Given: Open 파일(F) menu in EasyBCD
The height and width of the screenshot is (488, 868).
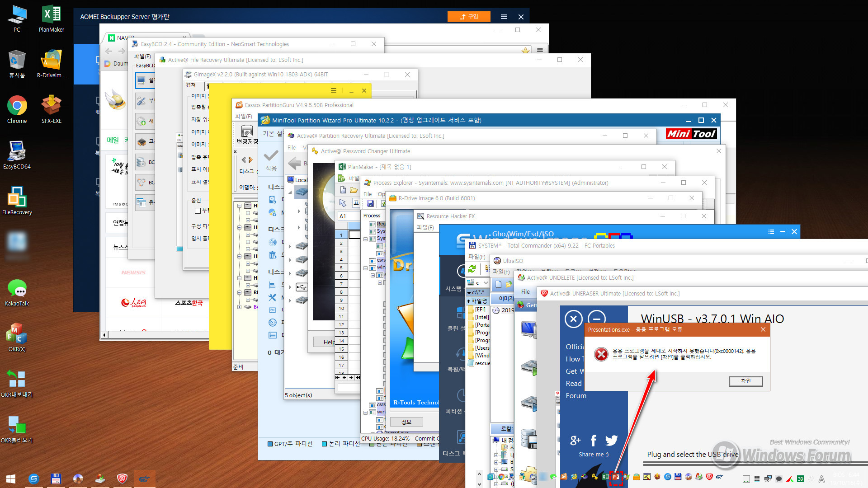Looking at the screenshot, I should point(142,56).
